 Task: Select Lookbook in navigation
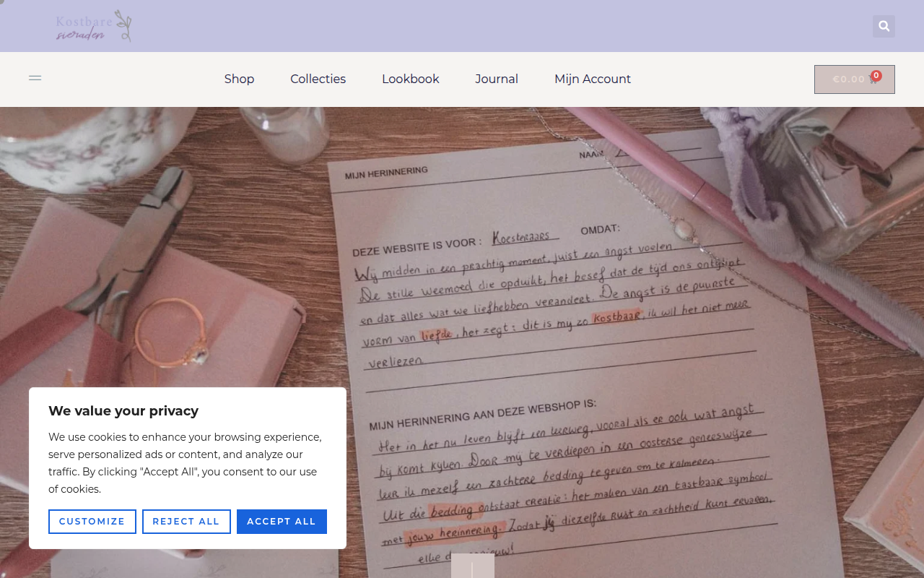point(410,79)
